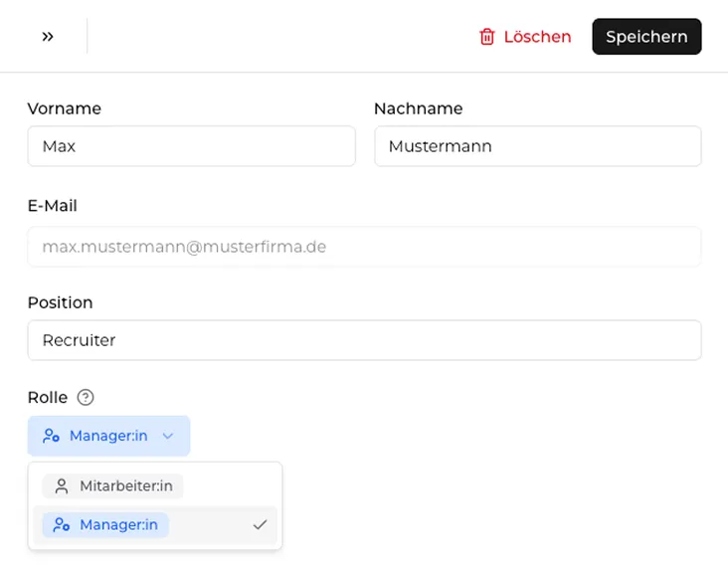Viewport: 728px width, 569px height.
Task: Click the manager icon inside the Rolle dropdown button
Action: tap(51, 436)
